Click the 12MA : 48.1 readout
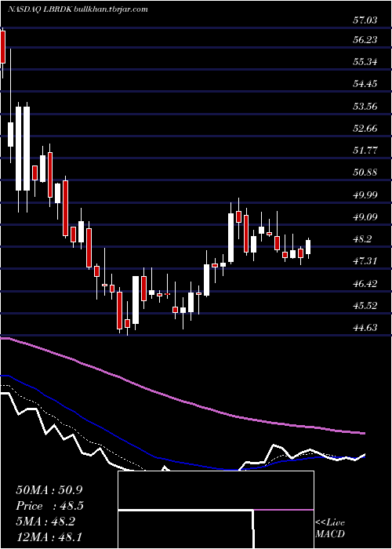This screenshot has height=549, width=392. [49, 537]
